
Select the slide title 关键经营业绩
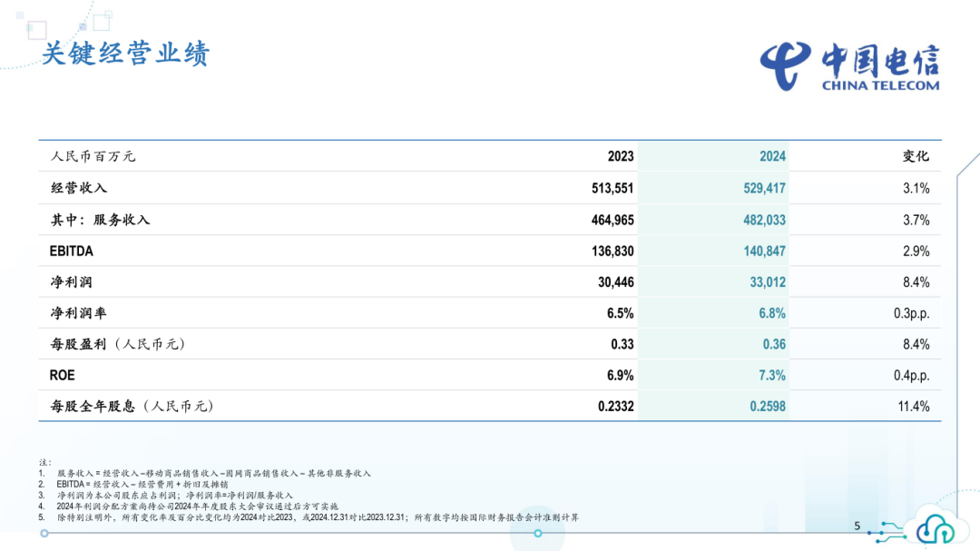pyautogui.click(x=125, y=54)
